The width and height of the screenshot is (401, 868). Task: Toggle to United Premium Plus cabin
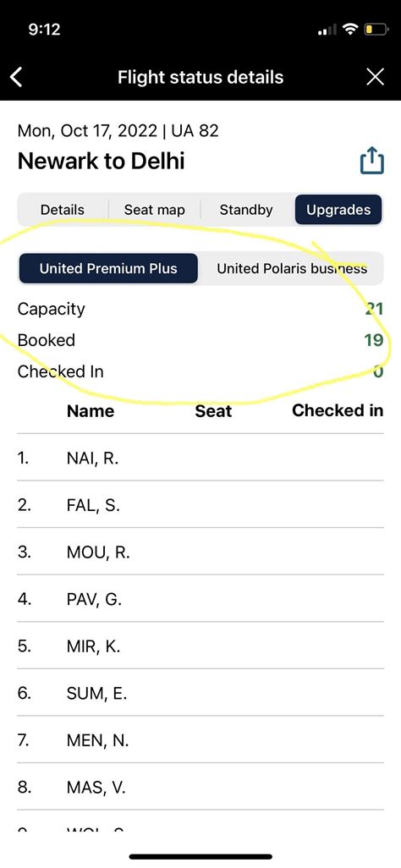108,268
